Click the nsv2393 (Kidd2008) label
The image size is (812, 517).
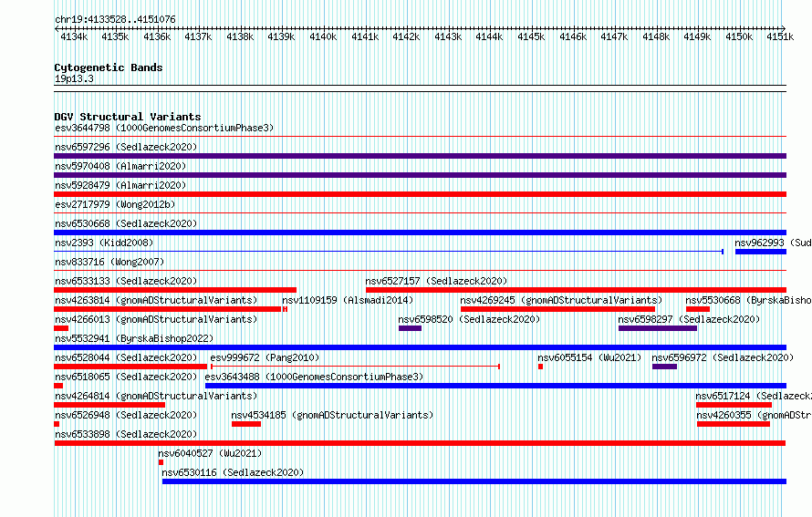click(104, 243)
